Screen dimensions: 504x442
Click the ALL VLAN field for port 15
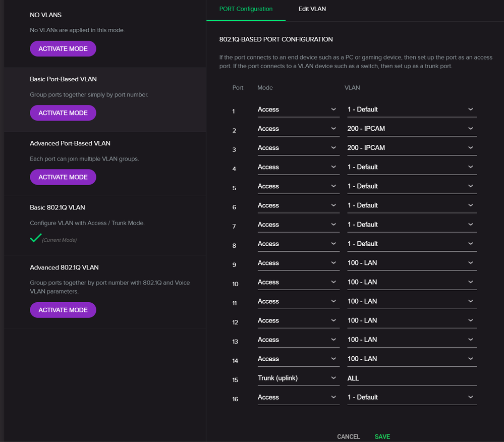click(411, 378)
